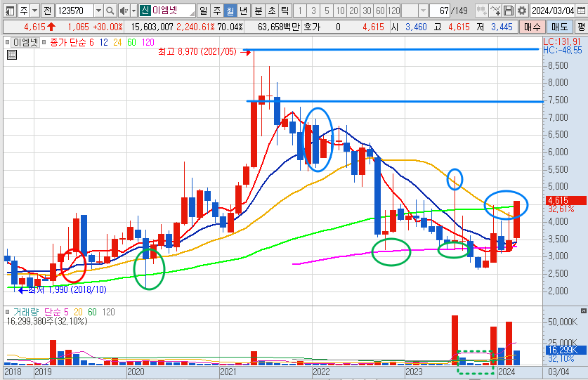Click the save chart floppy disk icon
Screen dimensions: 588x380
[x=508, y=11]
